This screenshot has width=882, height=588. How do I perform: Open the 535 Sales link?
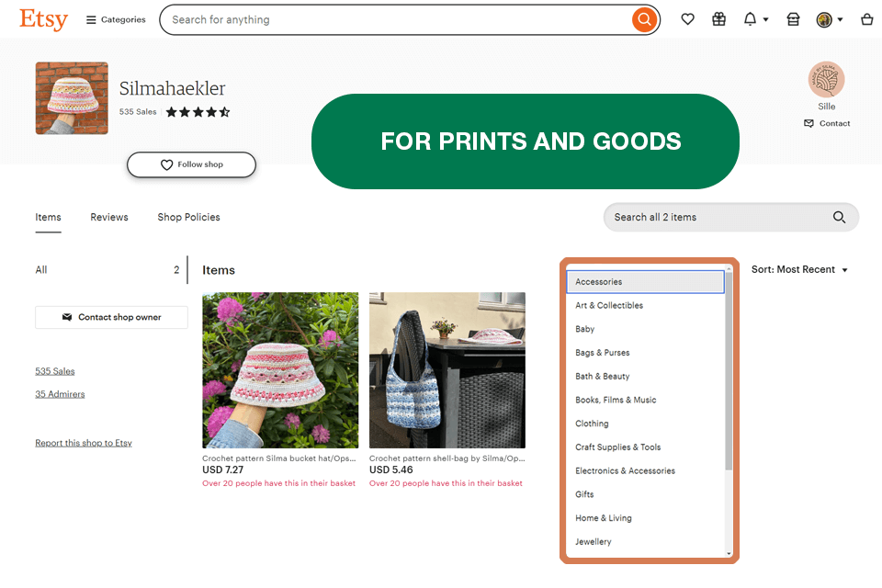(54, 371)
